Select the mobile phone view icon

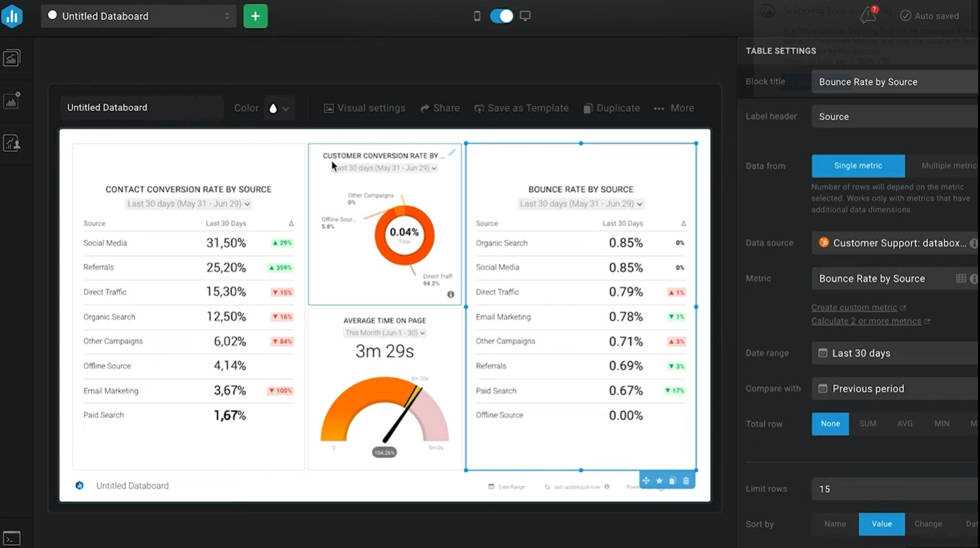click(x=477, y=16)
